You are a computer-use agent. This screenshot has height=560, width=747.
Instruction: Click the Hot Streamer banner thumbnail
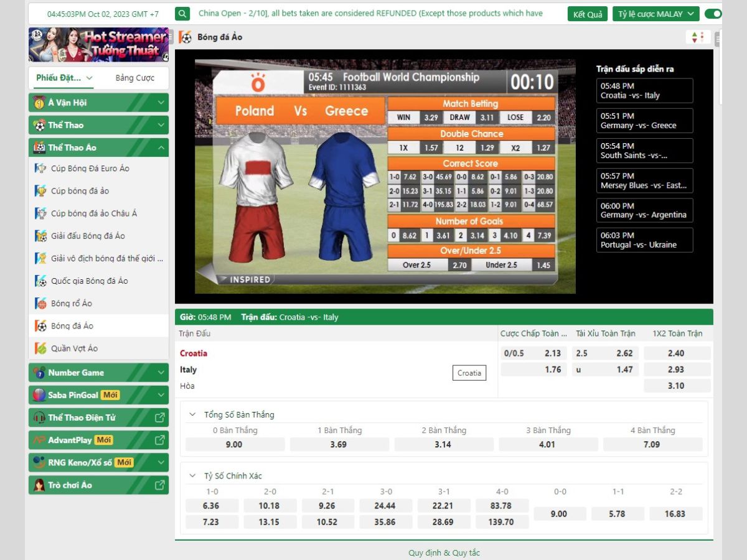[98, 45]
